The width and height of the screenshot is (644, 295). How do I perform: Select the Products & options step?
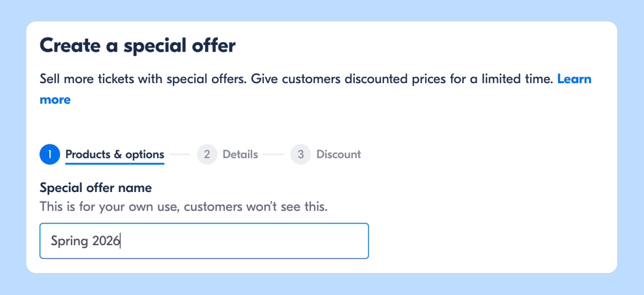coord(114,154)
